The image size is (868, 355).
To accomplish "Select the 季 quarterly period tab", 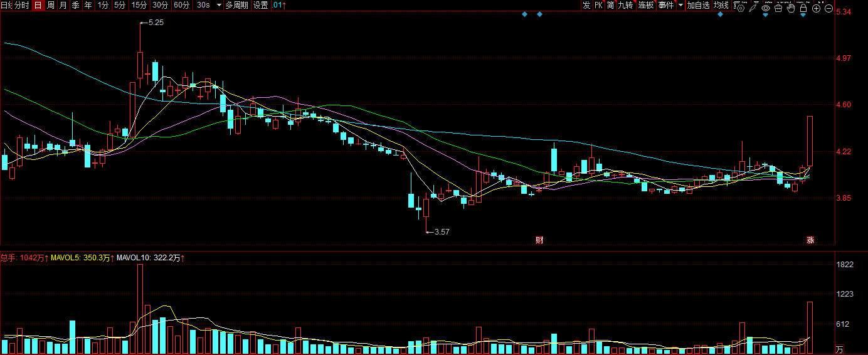I will 75,5.
